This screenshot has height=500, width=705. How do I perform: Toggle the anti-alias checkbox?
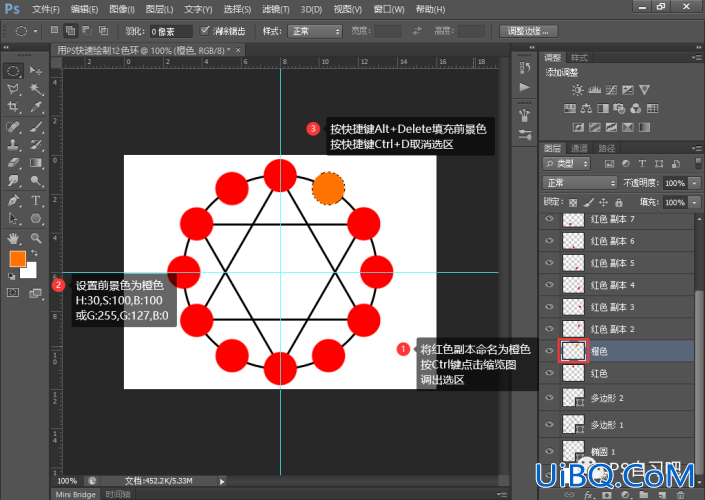pos(205,31)
